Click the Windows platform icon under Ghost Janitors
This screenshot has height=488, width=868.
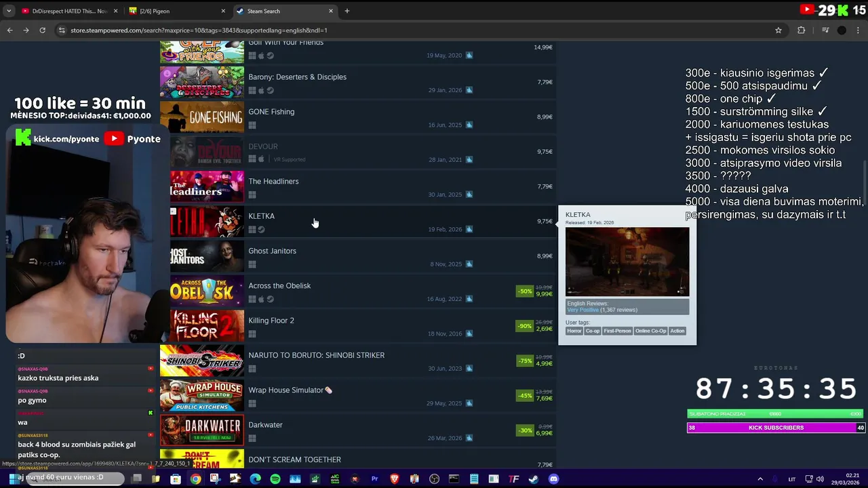click(x=252, y=264)
